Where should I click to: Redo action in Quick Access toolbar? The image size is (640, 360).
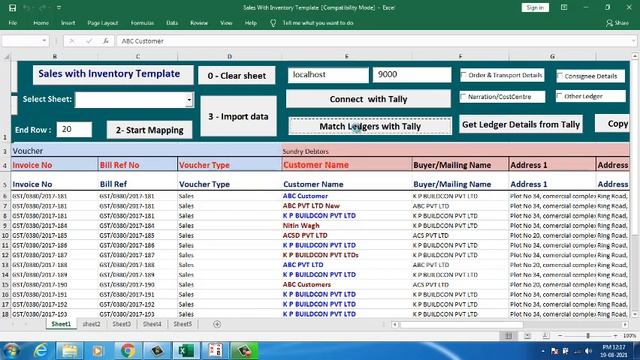(x=42, y=8)
